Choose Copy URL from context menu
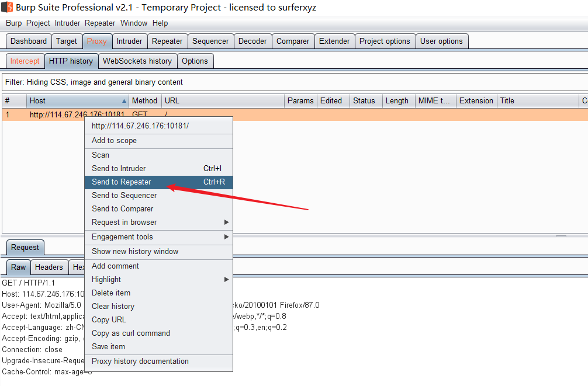588x386 pixels. click(x=158, y=320)
